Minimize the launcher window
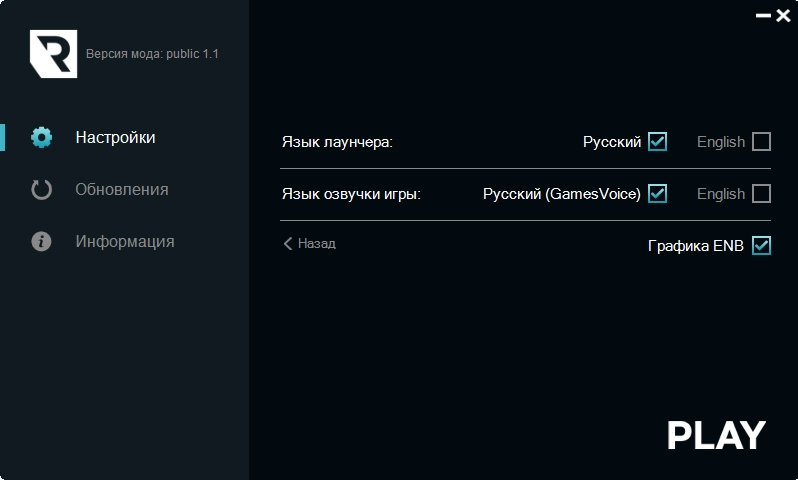Viewport: 798px width, 480px height. click(x=764, y=16)
